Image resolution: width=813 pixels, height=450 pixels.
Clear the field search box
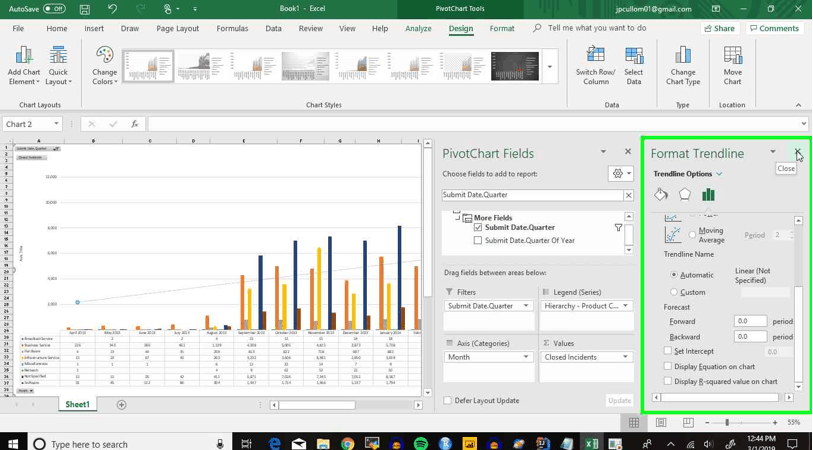tap(628, 195)
